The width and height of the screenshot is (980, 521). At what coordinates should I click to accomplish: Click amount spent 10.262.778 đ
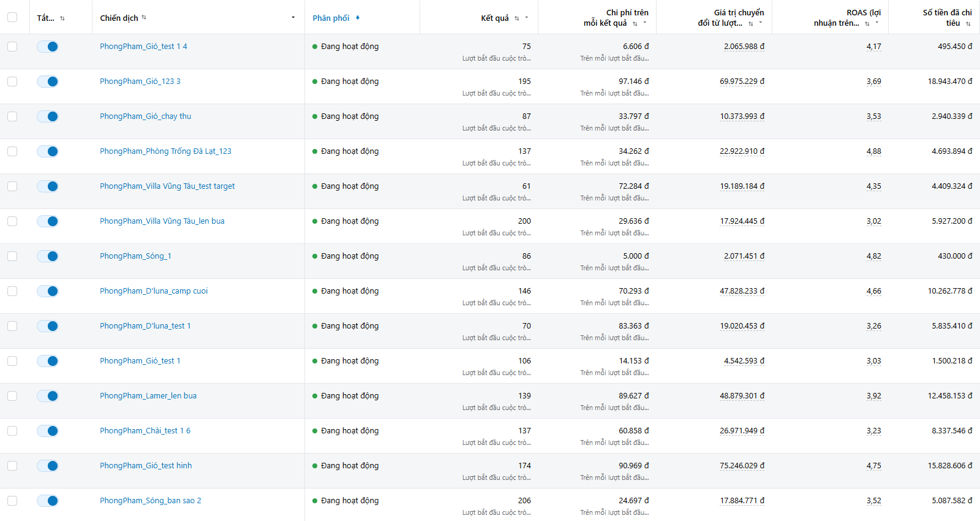pos(950,291)
